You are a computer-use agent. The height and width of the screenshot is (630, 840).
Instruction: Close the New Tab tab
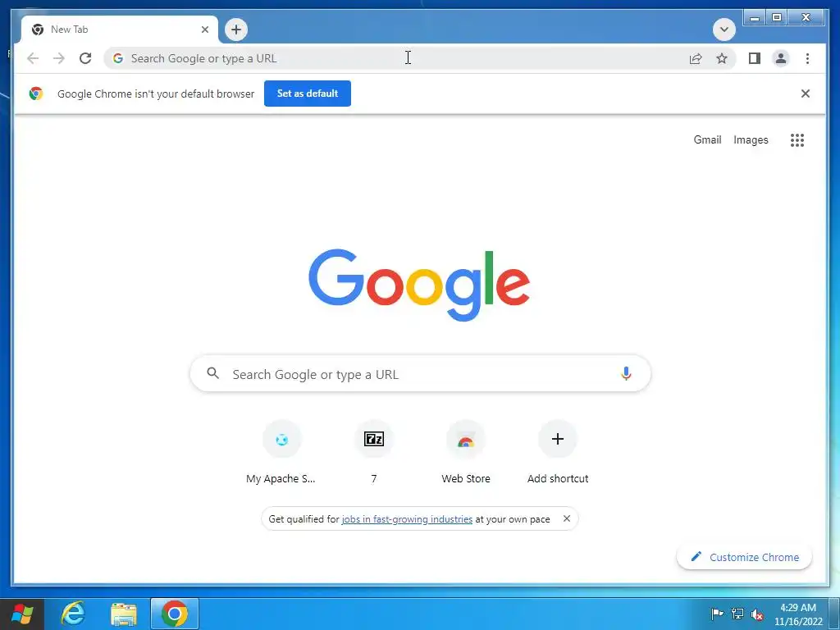click(x=204, y=30)
